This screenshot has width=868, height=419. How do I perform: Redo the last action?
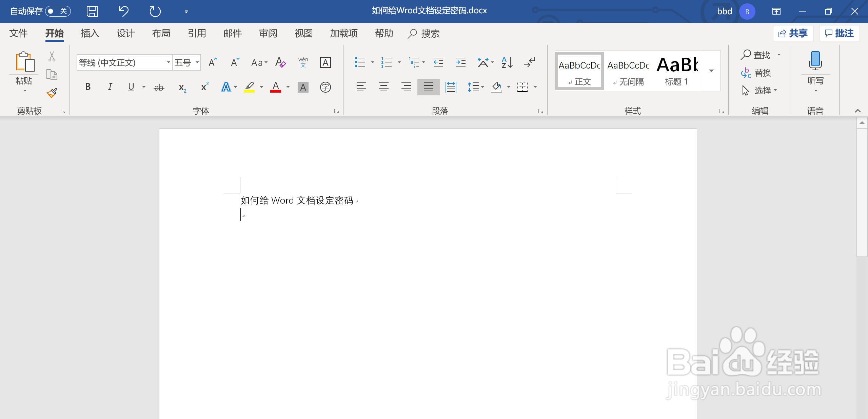tap(155, 11)
